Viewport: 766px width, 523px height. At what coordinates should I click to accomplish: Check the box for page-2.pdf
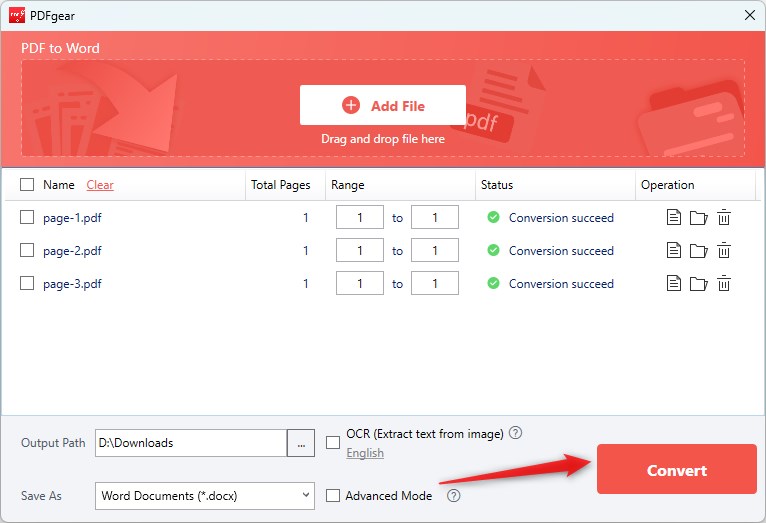[x=27, y=251]
